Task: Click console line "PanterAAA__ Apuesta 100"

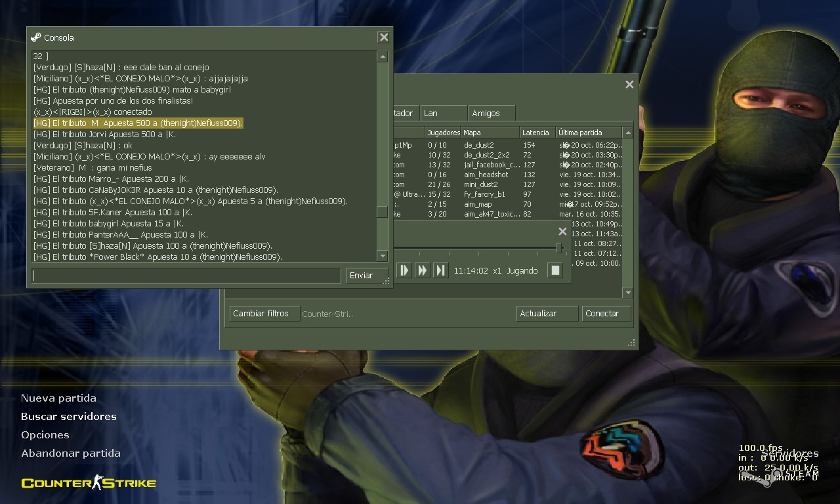Action: [x=121, y=235]
